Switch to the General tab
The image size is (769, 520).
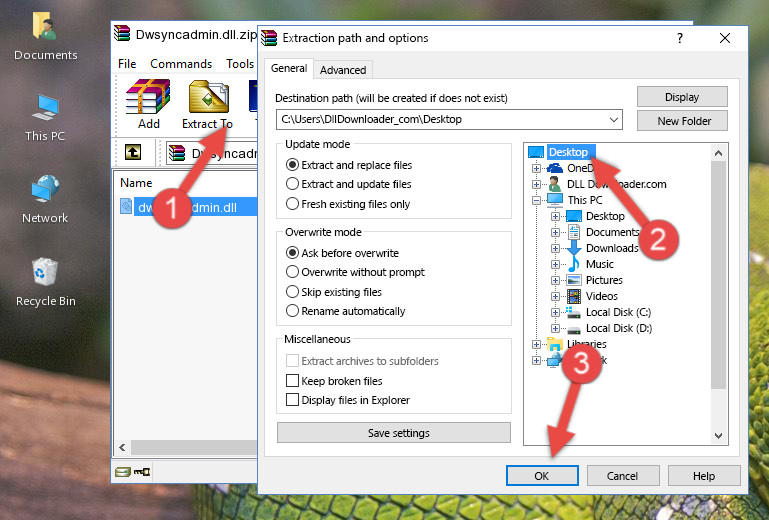[289, 68]
